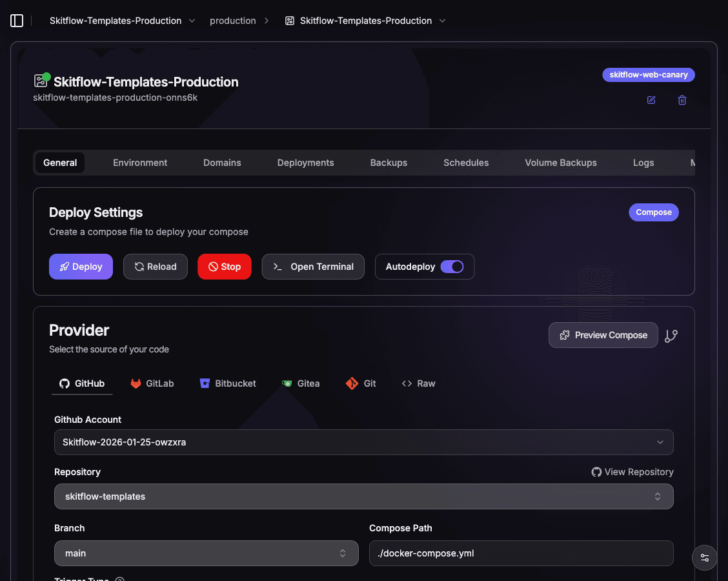Image resolution: width=728 pixels, height=581 pixels.
Task: Open the Branch main dropdown
Action: (206, 553)
